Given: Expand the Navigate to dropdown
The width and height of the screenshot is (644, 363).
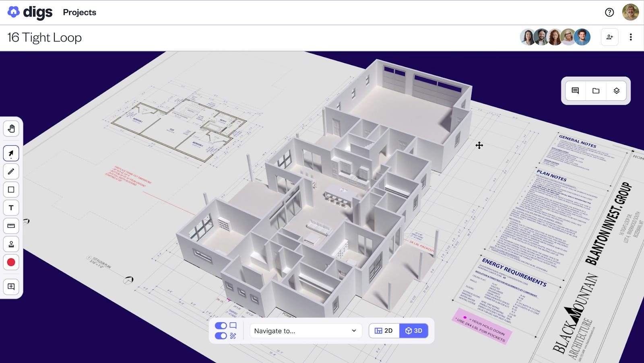Looking at the screenshot, I should (305, 331).
